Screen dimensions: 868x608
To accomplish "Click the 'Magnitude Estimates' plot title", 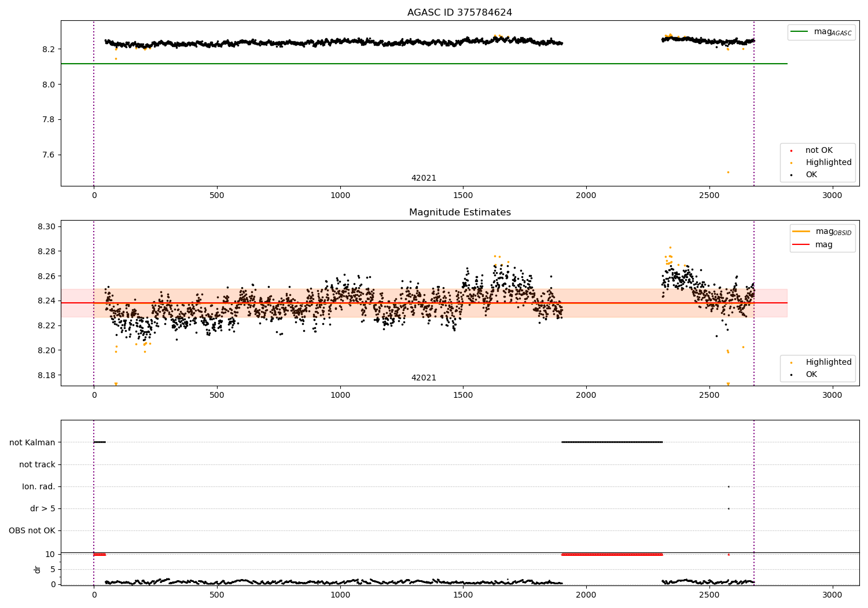I will pyautogui.click(x=459, y=213).
